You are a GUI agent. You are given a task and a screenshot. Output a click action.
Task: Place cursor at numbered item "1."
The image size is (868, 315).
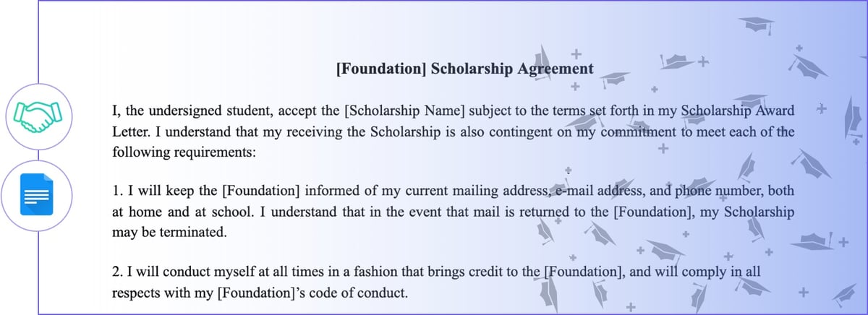tap(116, 191)
